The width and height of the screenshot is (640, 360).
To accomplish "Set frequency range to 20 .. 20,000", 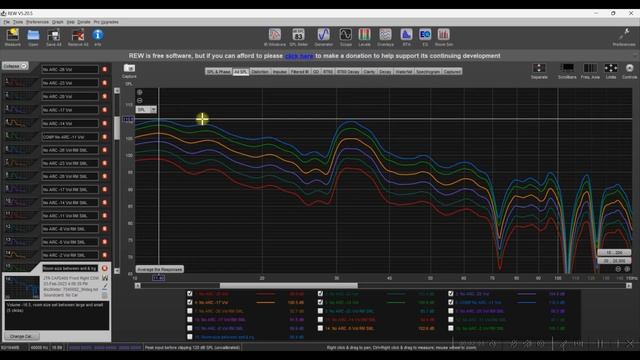I will [x=614, y=260].
